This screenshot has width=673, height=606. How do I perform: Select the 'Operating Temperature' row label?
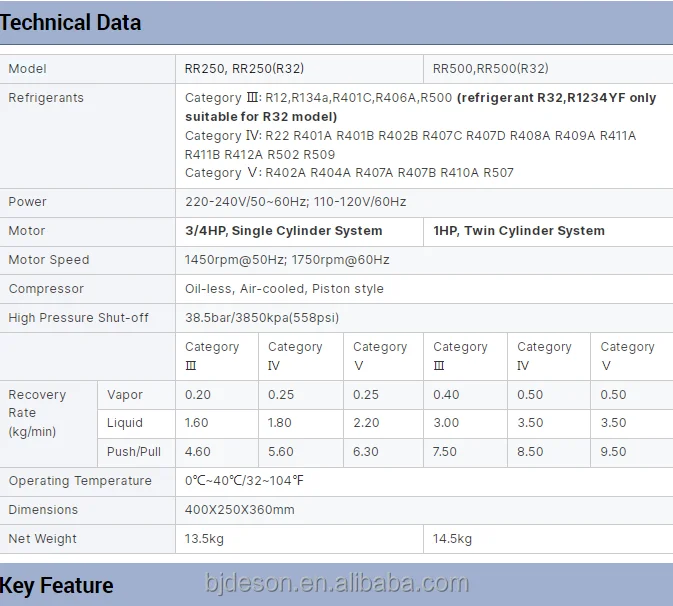click(x=80, y=481)
